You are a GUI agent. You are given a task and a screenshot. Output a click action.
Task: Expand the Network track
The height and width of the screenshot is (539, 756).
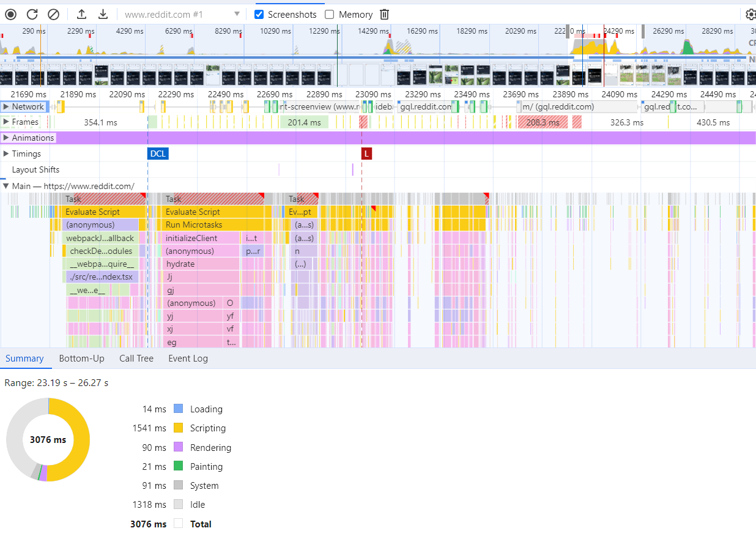click(x=7, y=106)
